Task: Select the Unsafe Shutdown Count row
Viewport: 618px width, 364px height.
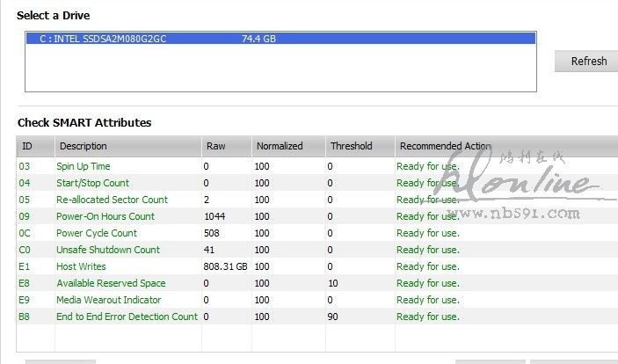Action: pyautogui.click(x=108, y=250)
